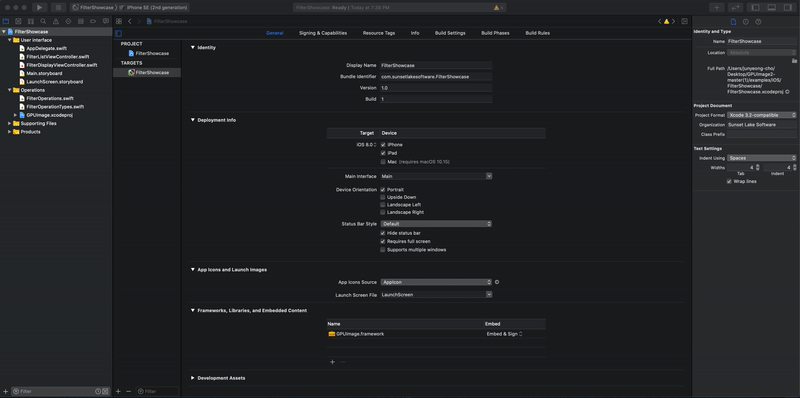The height and width of the screenshot is (398, 800).
Task: Uncheck the iPad device checkbox
Action: [383, 153]
